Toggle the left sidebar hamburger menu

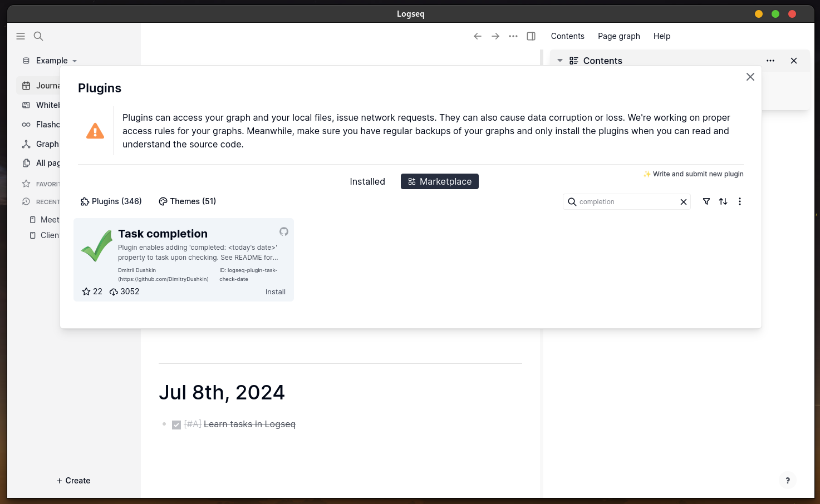pos(21,36)
